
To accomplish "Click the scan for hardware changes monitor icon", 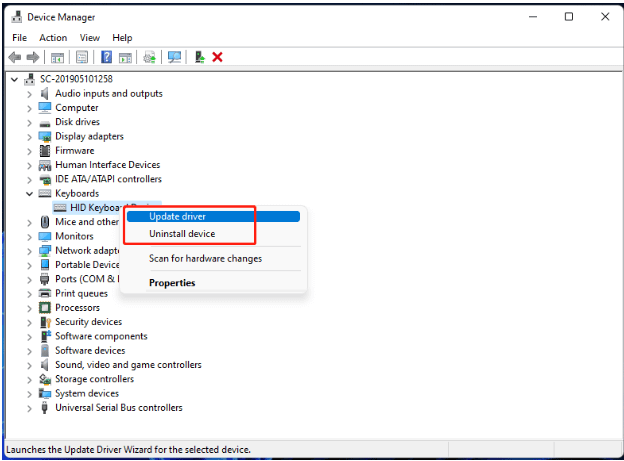I will pyautogui.click(x=175, y=57).
